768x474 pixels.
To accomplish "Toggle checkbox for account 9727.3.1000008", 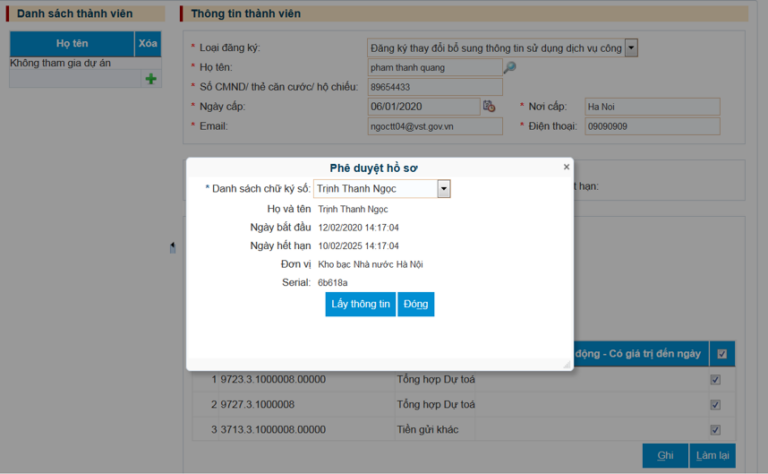I will click(715, 404).
